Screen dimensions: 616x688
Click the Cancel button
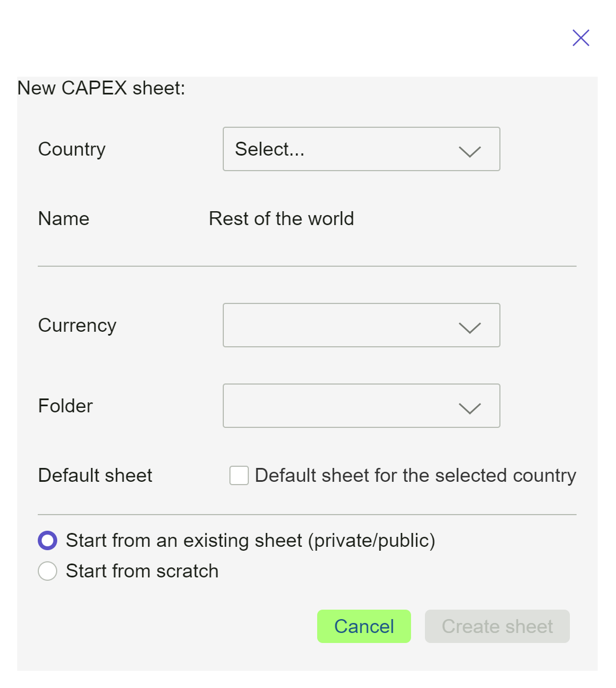coord(364,626)
